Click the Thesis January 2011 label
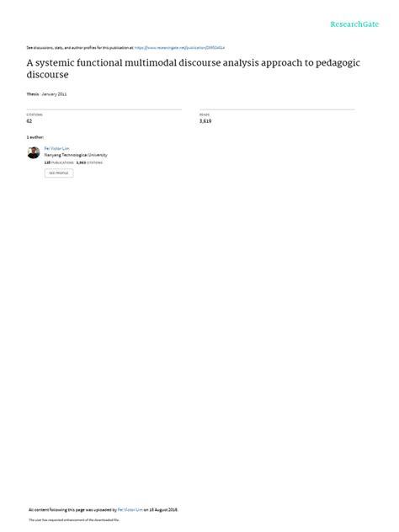 pyautogui.click(x=47, y=94)
